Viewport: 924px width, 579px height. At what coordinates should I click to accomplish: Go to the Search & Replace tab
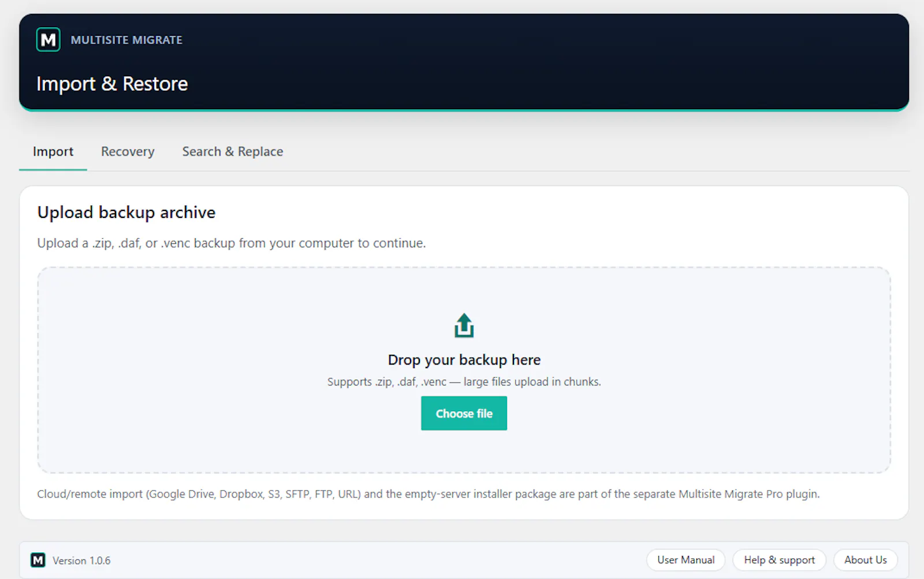(x=233, y=151)
